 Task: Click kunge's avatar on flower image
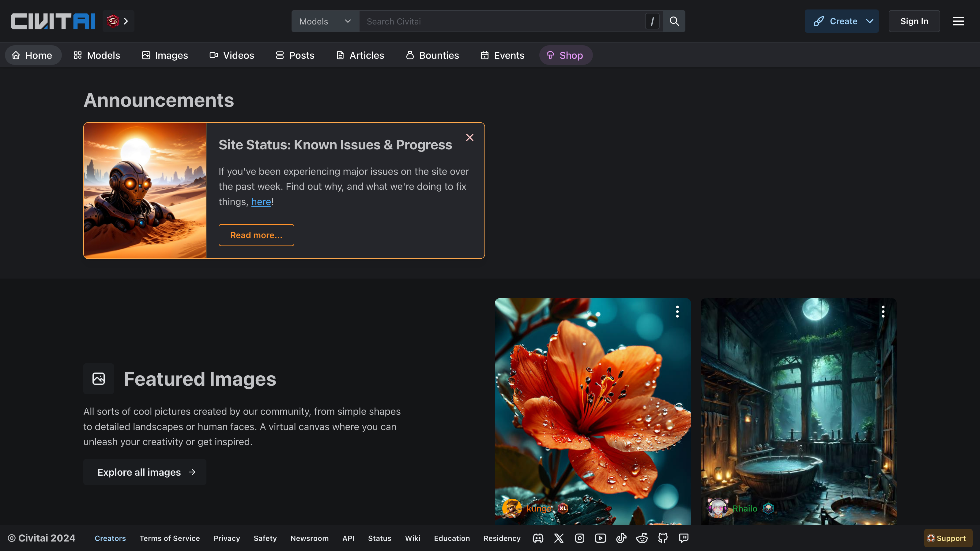click(512, 508)
